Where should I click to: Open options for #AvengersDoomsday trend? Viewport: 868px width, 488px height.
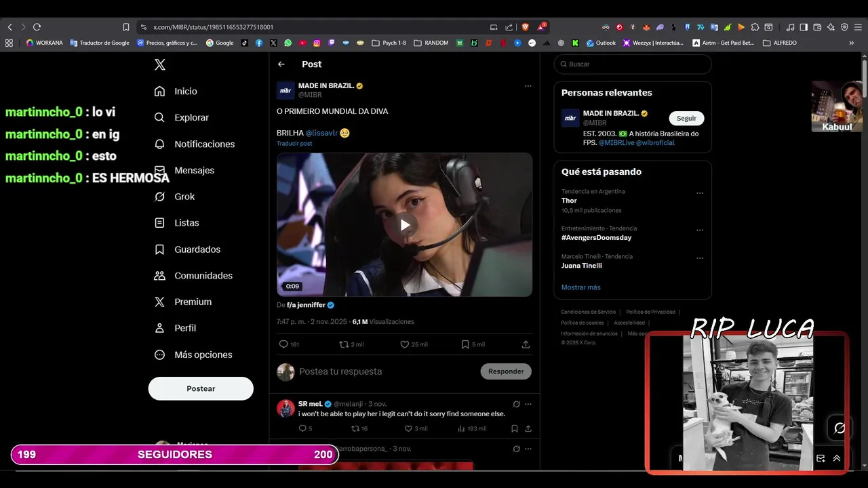pyautogui.click(x=700, y=230)
